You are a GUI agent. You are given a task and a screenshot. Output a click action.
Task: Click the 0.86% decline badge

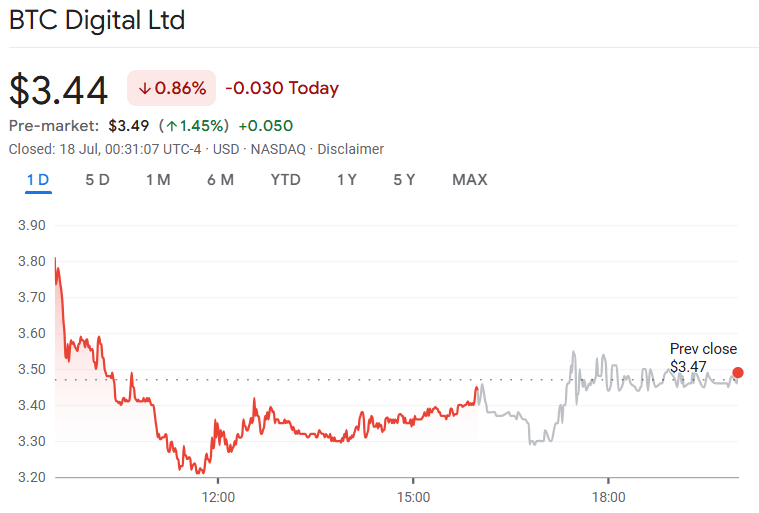(171, 88)
